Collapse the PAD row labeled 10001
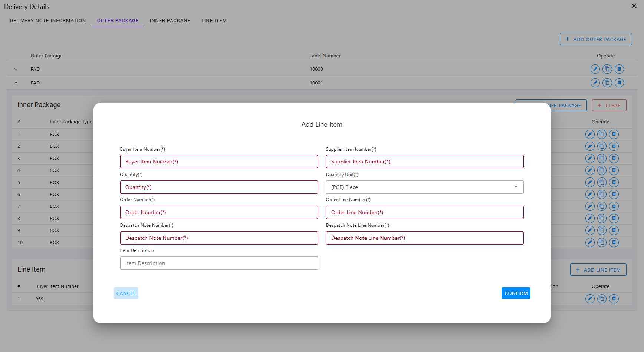This screenshot has width=644, height=352. (x=16, y=83)
